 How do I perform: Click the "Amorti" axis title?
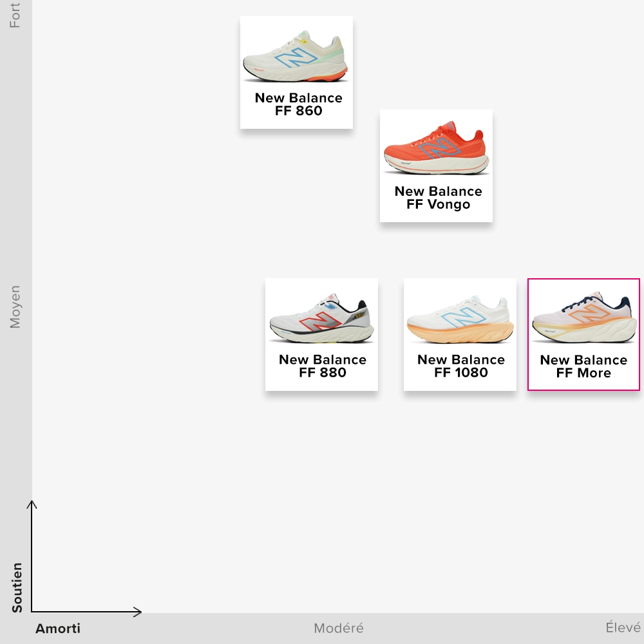(x=58, y=629)
